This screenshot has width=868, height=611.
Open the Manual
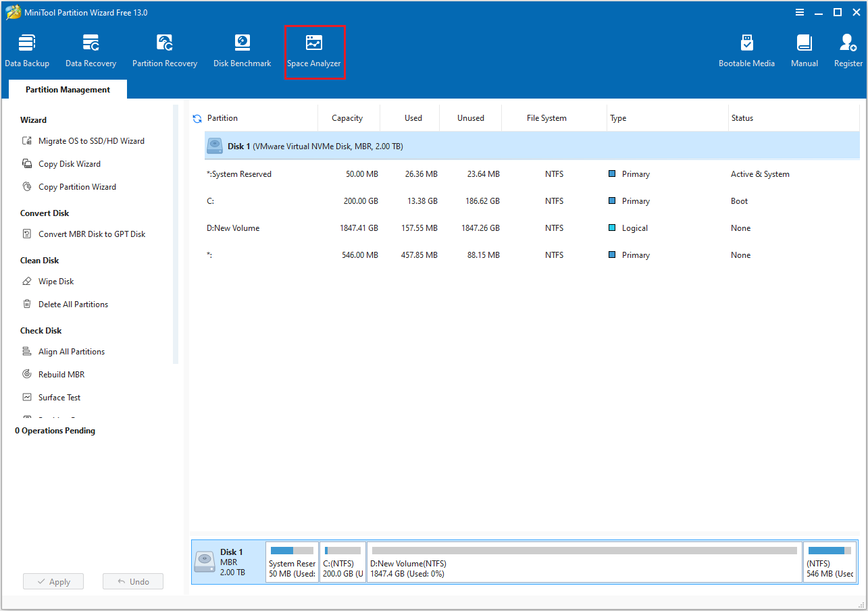click(805, 51)
